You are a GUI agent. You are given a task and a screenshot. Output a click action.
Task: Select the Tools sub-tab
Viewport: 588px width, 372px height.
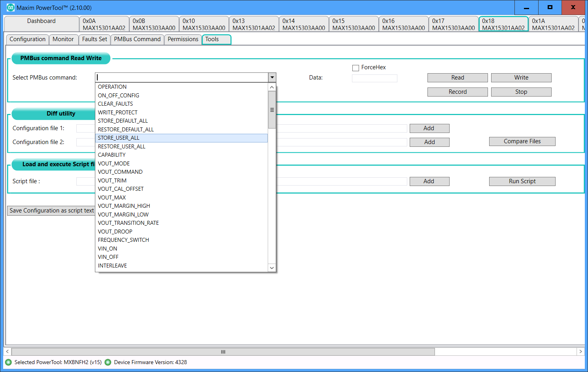216,39
